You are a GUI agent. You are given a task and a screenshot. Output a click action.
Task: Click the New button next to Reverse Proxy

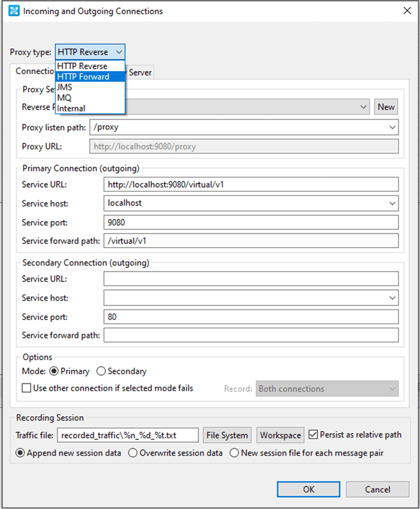click(386, 107)
